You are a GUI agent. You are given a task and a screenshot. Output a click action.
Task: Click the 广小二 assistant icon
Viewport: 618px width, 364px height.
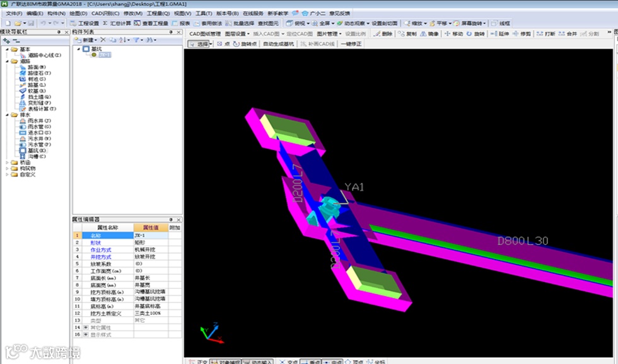pos(314,13)
